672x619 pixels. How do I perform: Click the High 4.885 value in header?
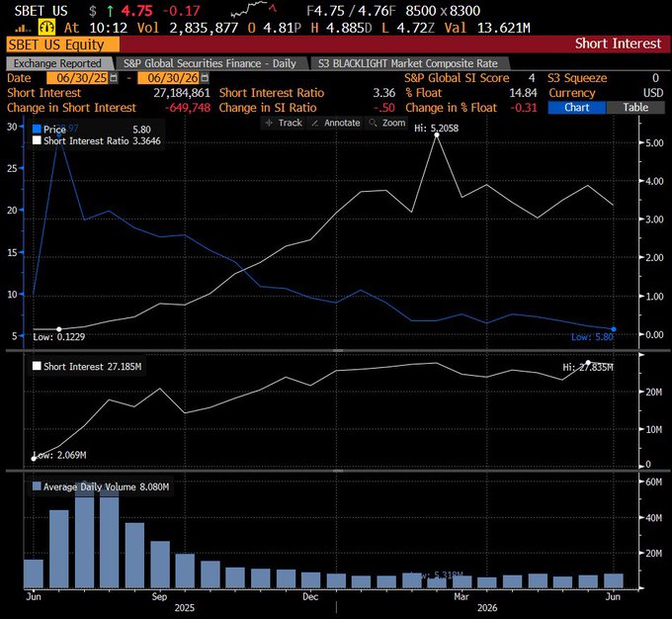(347, 29)
